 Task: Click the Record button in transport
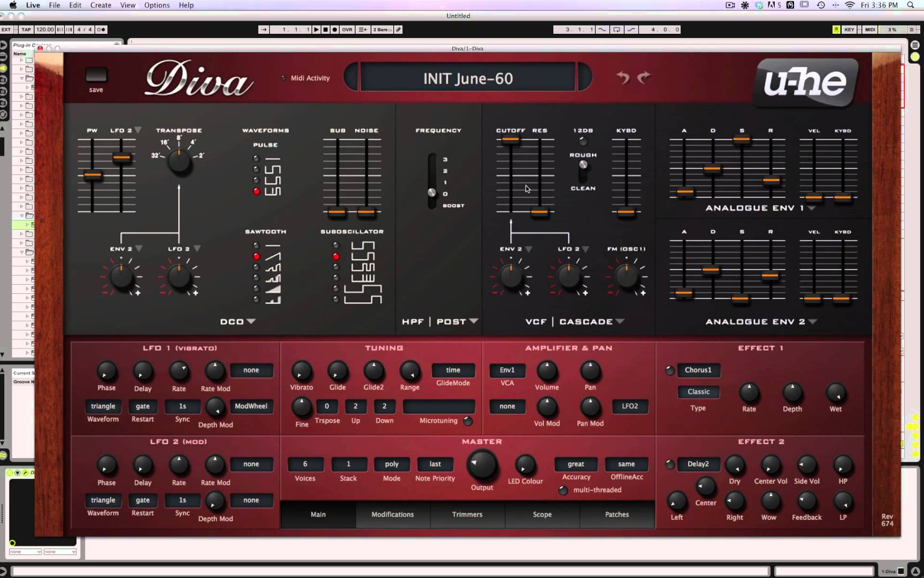334,29
